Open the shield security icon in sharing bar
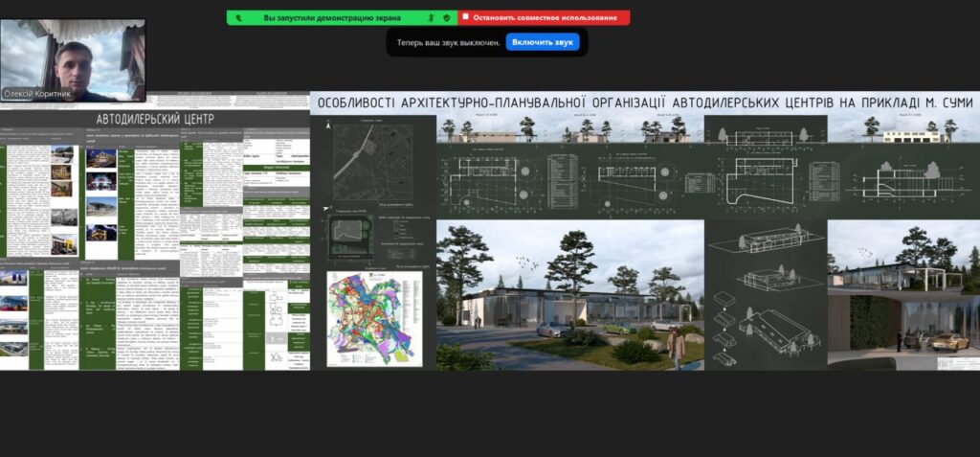This screenshot has width=980, height=457. coord(446,17)
